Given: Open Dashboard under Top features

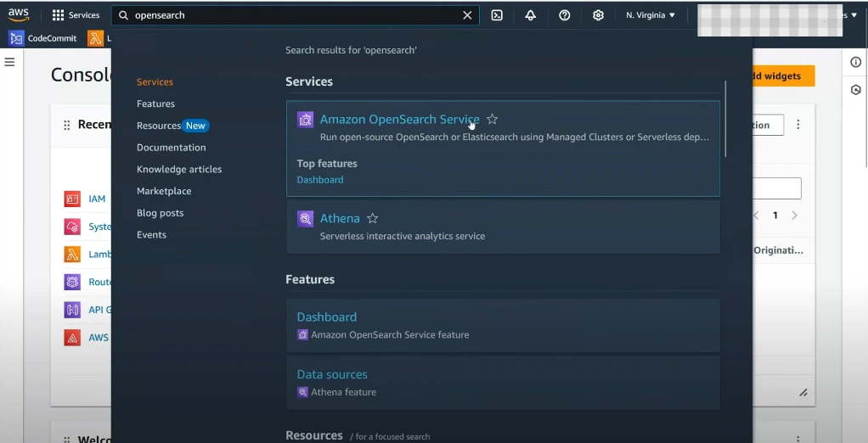Looking at the screenshot, I should (x=320, y=180).
